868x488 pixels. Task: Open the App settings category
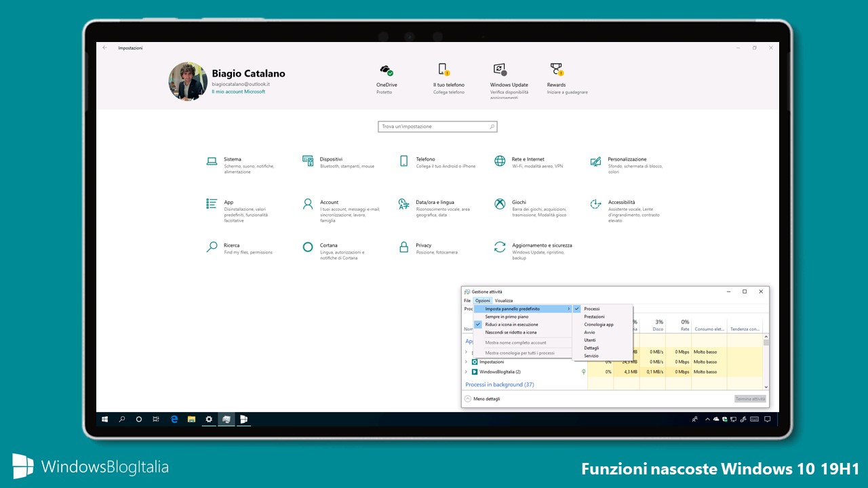coord(237,211)
